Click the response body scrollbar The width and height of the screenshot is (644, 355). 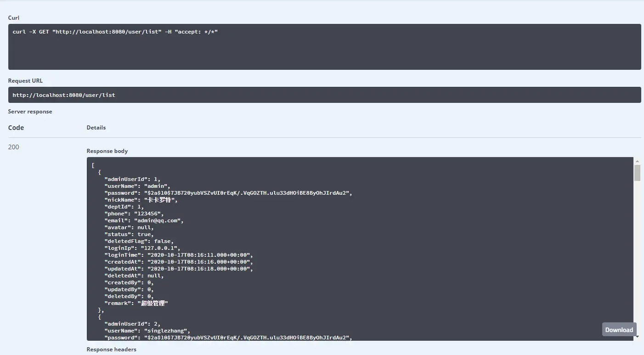click(637, 174)
